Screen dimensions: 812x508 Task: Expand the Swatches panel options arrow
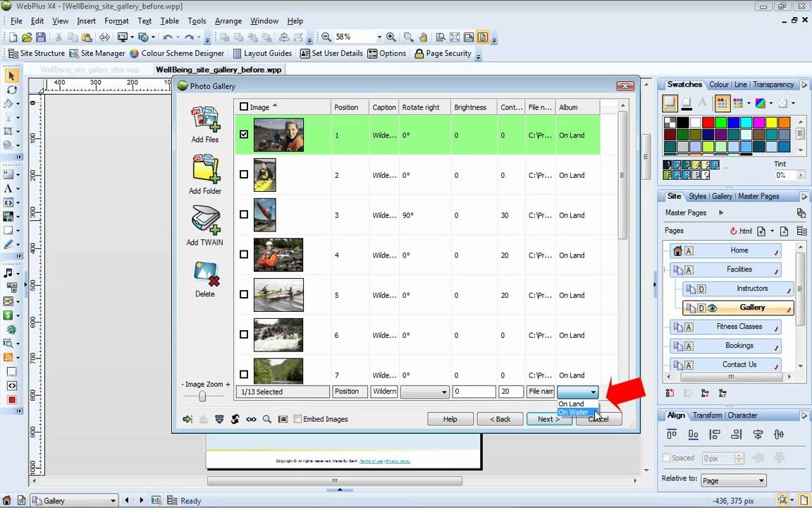(x=804, y=85)
